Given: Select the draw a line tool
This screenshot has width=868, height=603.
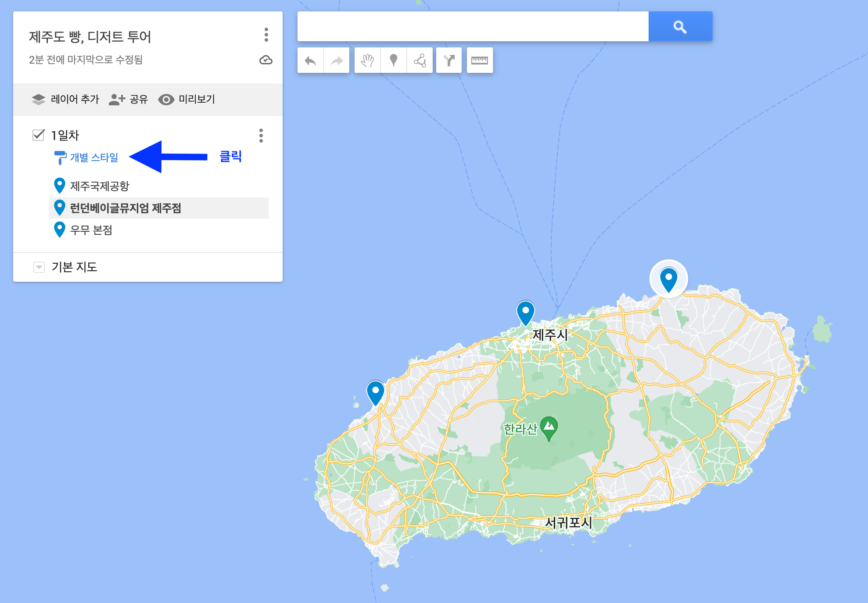Looking at the screenshot, I should click(420, 60).
